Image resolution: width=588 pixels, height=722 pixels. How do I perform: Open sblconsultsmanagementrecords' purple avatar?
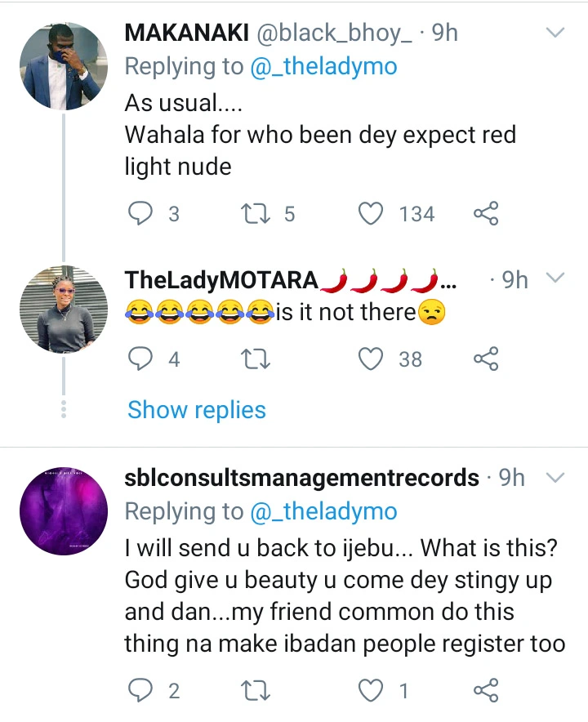click(64, 508)
